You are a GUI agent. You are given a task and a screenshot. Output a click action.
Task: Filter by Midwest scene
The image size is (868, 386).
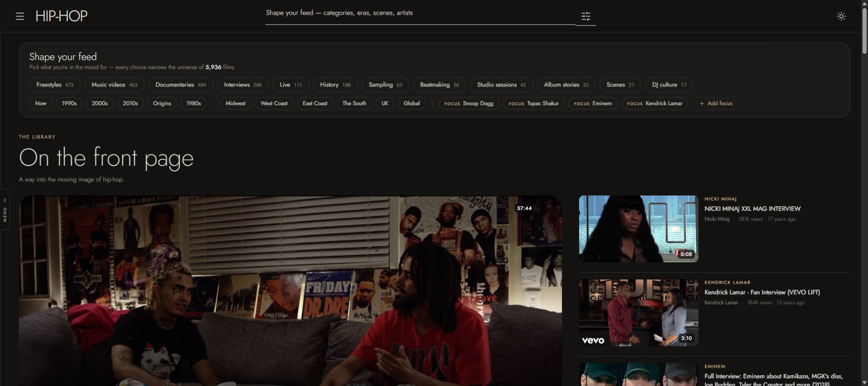pyautogui.click(x=236, y=104)
